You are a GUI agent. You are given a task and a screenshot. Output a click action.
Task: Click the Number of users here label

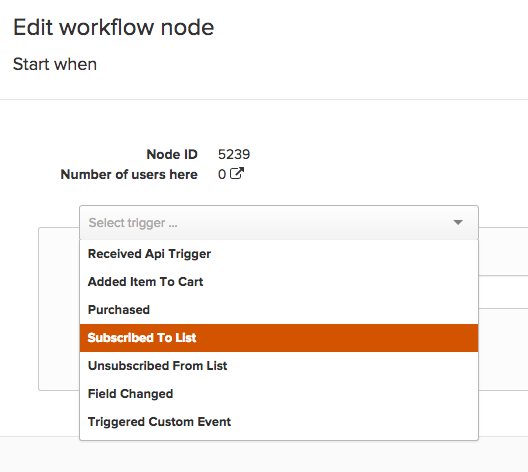click(x=129, y=174)
